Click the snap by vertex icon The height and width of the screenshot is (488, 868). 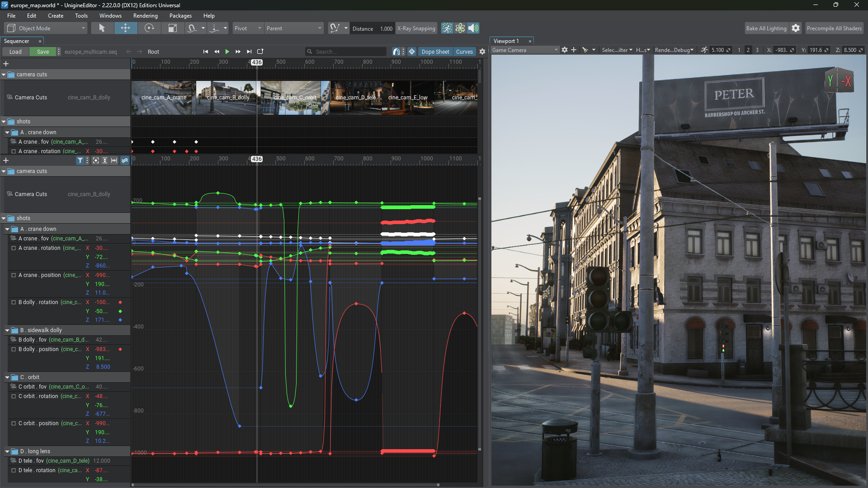[335, 28]
